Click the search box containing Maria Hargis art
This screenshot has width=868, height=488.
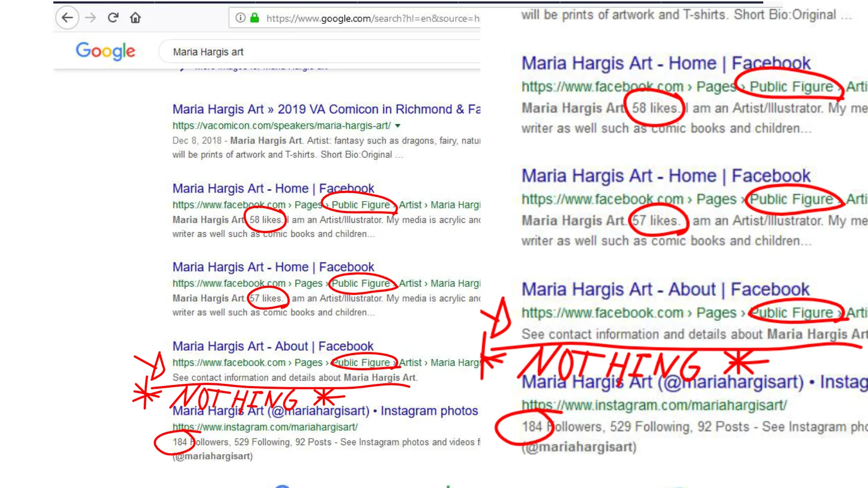320,52
